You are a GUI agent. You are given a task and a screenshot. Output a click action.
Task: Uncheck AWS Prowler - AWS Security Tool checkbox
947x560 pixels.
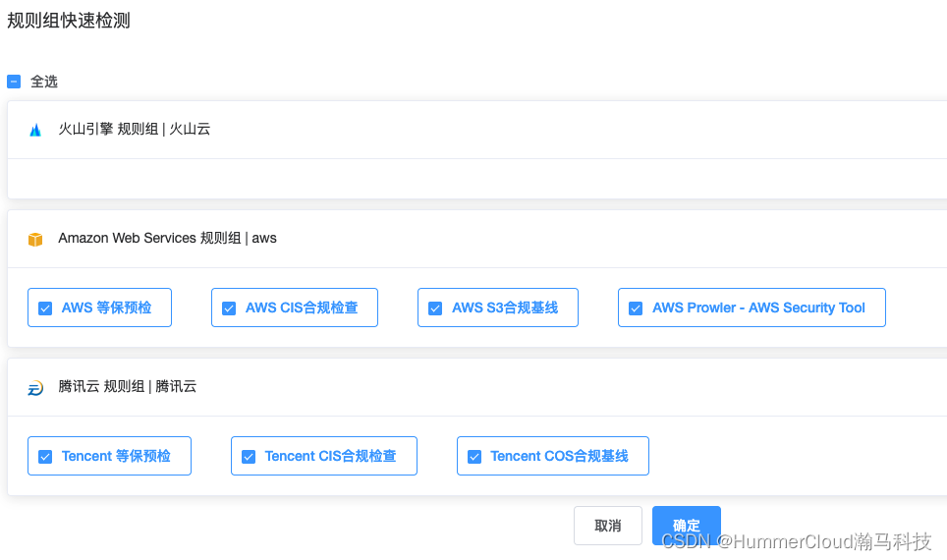click(x=636, y=308)
